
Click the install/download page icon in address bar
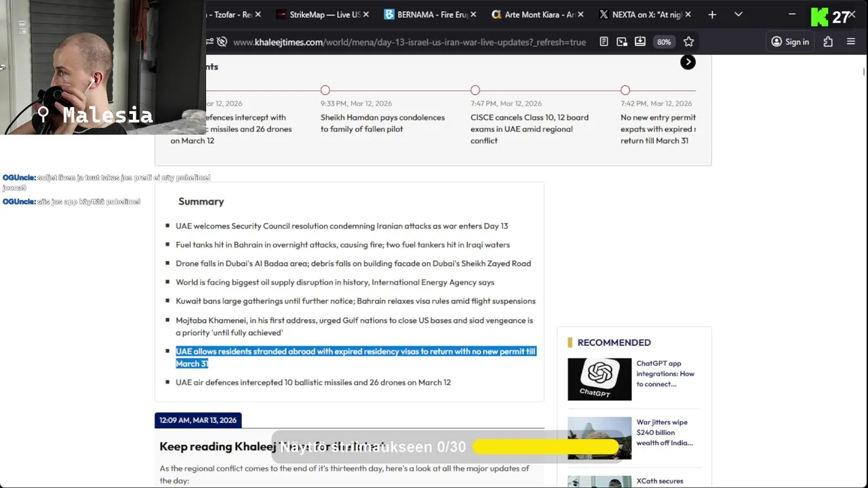(x=640, y=42)
